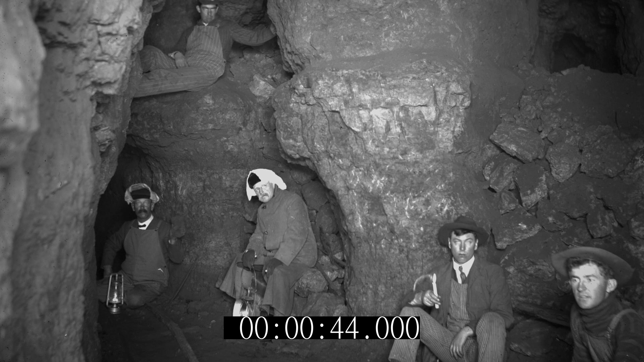The width and height of the screenshot is (644, 362).
Task: Click the pile of boulders on right
Action: tap(563, 161)
